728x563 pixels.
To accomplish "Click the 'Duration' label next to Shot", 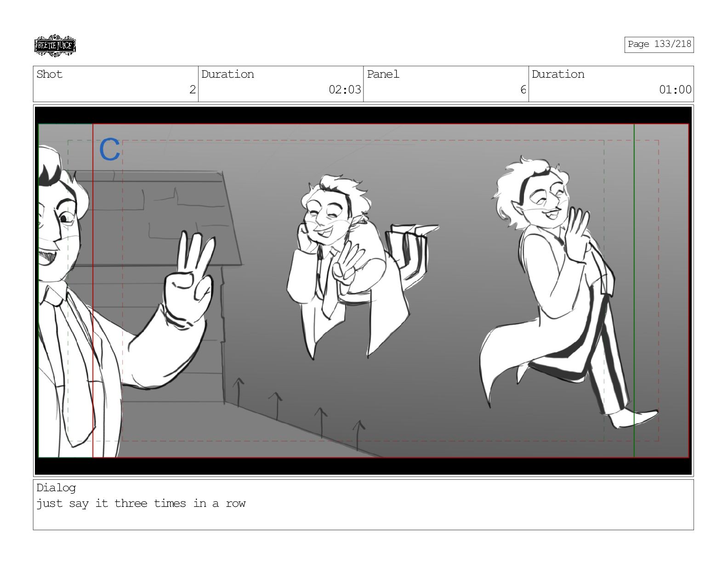I will point(227,75).
